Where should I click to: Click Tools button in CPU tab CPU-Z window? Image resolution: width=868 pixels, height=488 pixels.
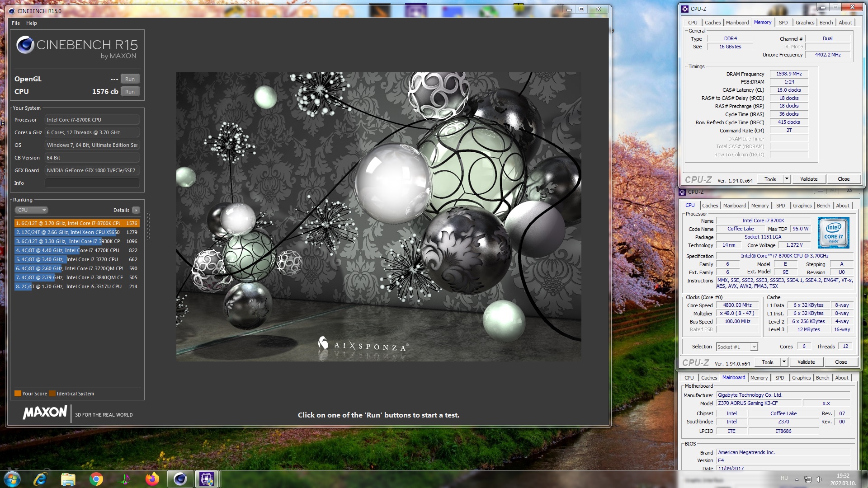[x=768, y=362]
